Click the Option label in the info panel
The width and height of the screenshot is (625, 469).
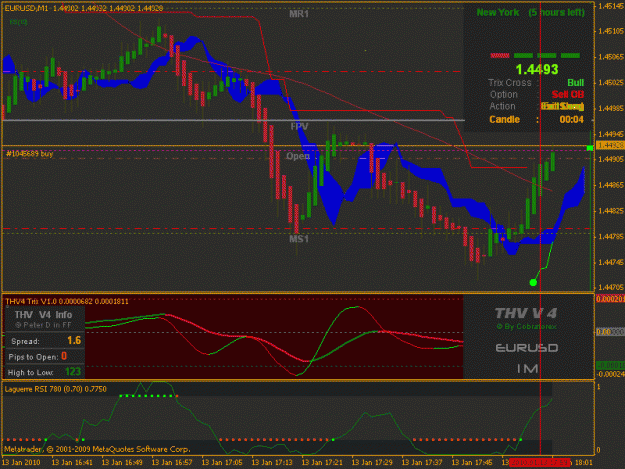click(x=504, y=95)
